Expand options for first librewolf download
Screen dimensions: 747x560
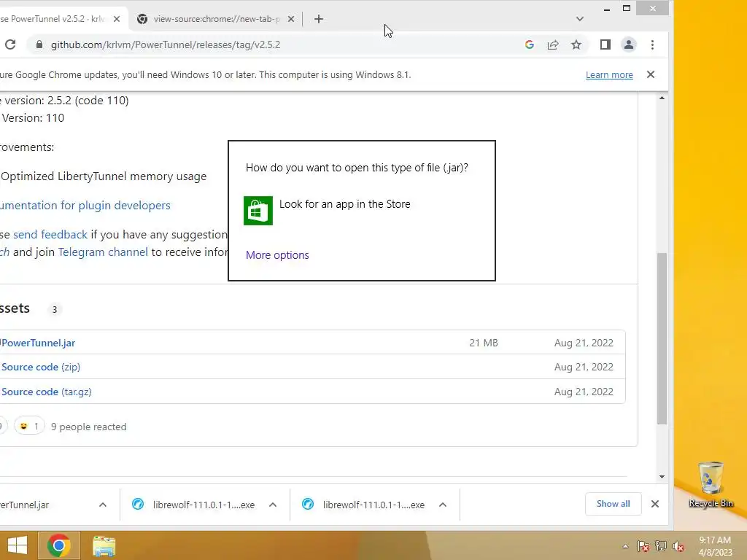[273, 505]
